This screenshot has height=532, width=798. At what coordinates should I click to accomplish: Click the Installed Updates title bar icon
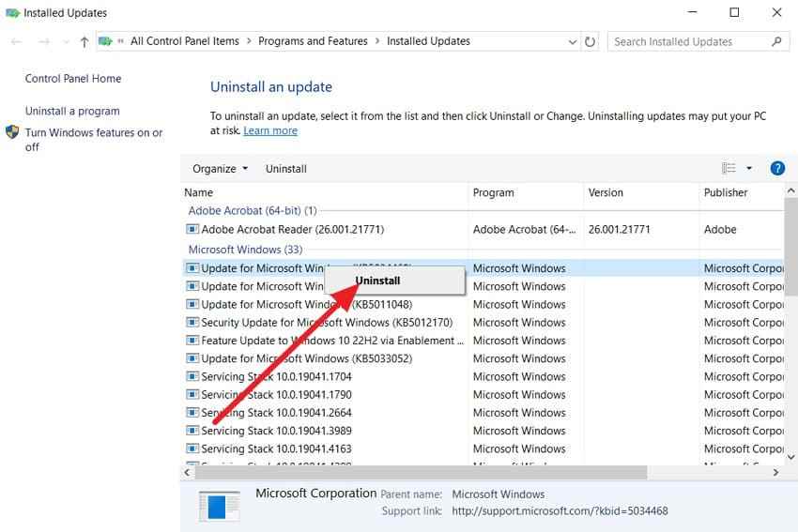(13, 13)
